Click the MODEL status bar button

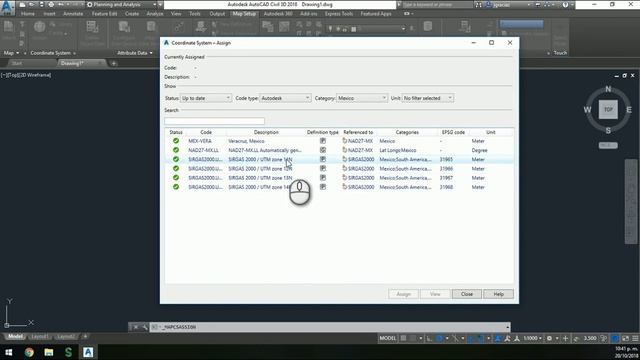pyautogui.click(x=388, y=338)
